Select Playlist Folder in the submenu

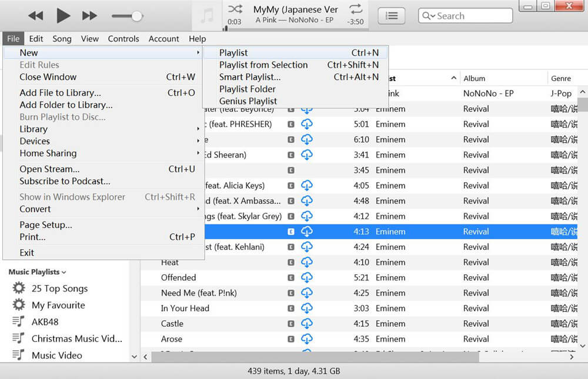(x=296, y=89)
